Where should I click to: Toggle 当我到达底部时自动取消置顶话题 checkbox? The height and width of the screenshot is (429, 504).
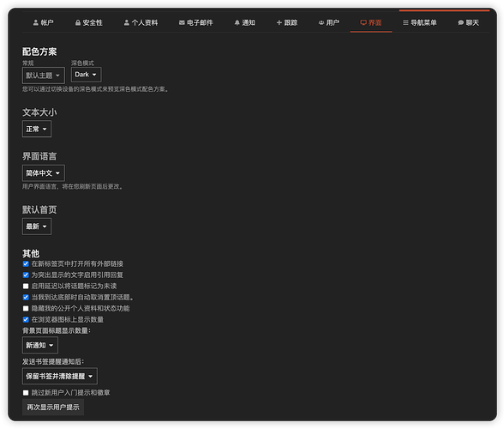pyautogui.click(x=26, y=298)
